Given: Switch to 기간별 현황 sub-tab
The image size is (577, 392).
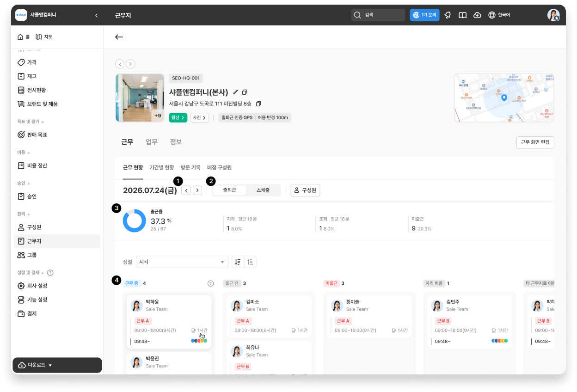Looking at the screenshot, I should (x=162, y=167).
